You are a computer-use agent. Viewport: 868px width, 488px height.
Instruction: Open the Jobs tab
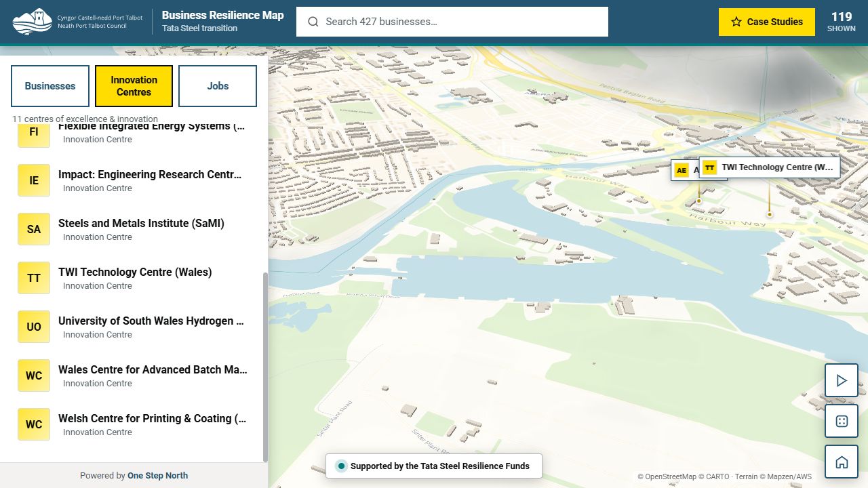pyautogui.click(x=218, y=86)
